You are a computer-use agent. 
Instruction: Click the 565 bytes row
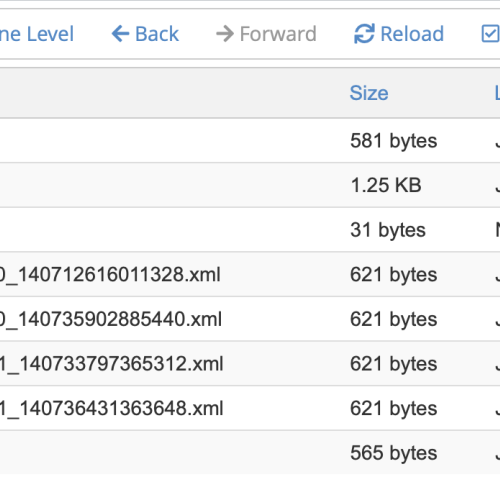click(250, 453)
